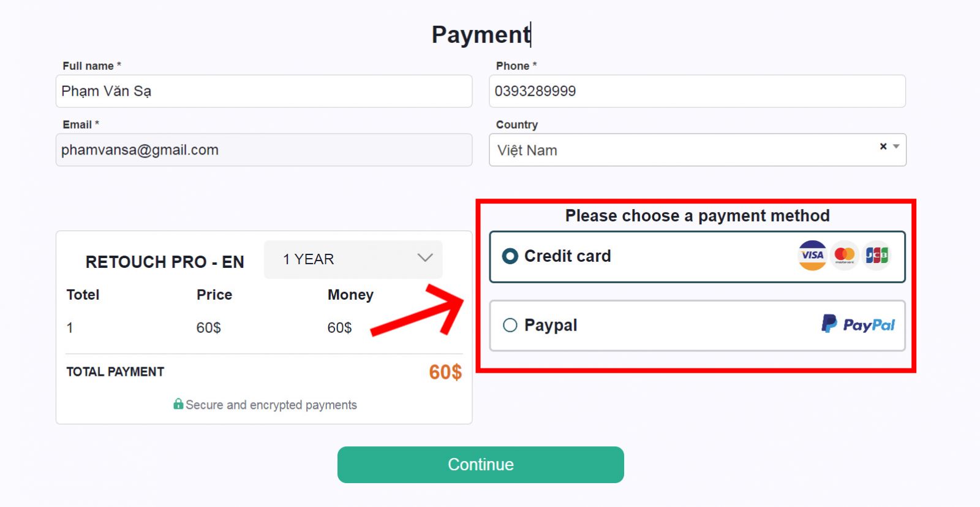The image size is (980, 507).
Task: Click the green secure padlock icon
Action: 178,404
